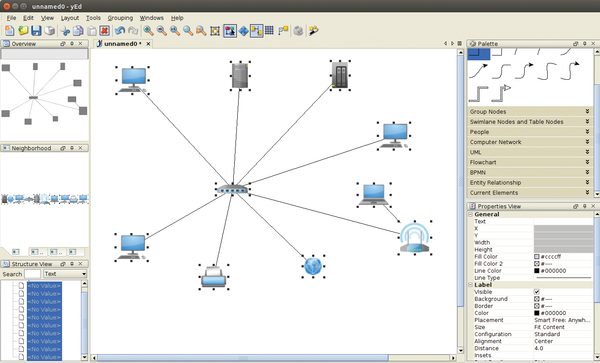Collapse the General properties group
This screenshot has height=363, width=600.
coord(471,214)
